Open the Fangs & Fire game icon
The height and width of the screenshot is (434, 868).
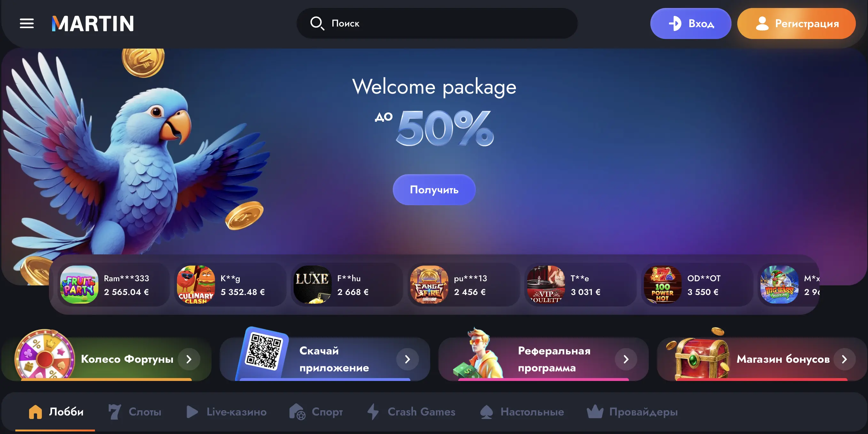(429, 285)
